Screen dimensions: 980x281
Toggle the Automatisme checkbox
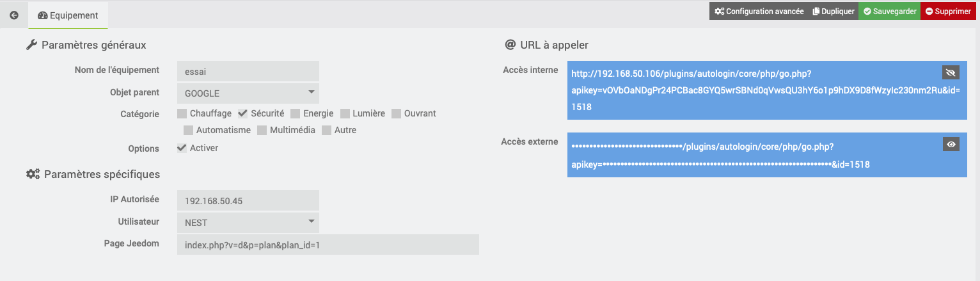(x=189, y=131)
